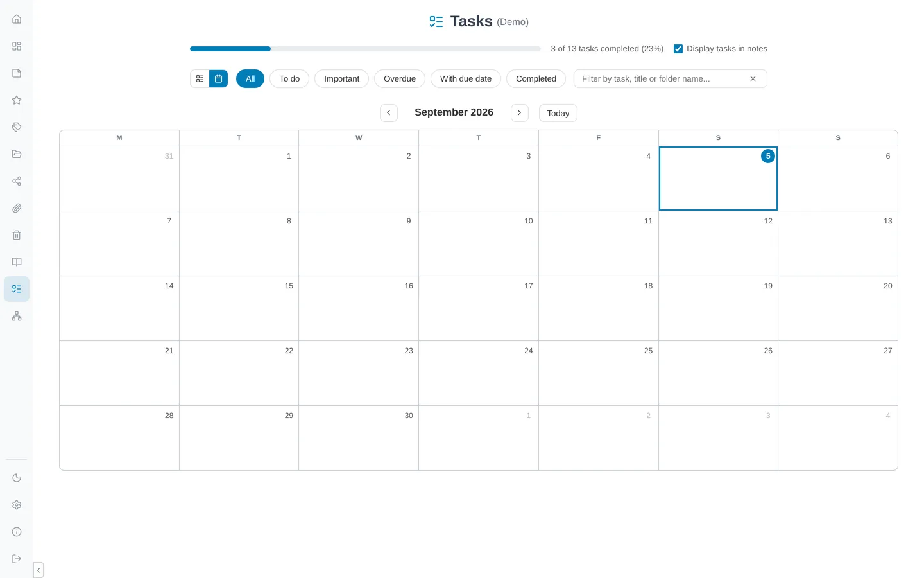The width and height of the screenshot is (924, 578).
Task: Open the Settings gear icon
Action: point(17,505)
